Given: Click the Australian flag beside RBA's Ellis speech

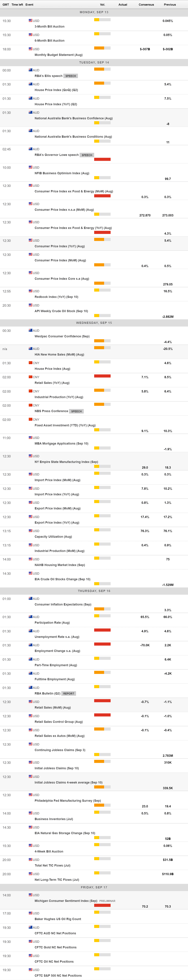Looking at the screenshot, I should tap(30, 70).
